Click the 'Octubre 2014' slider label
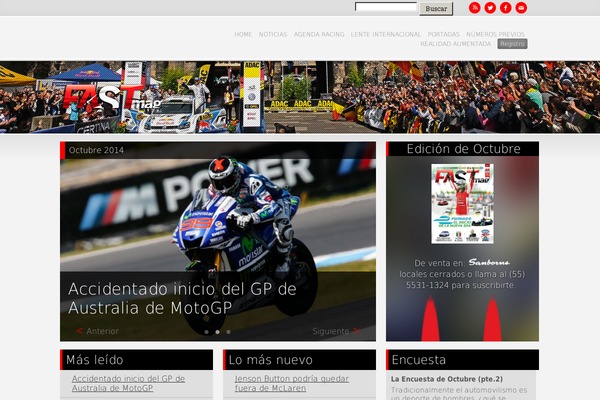 coord(96,150)
